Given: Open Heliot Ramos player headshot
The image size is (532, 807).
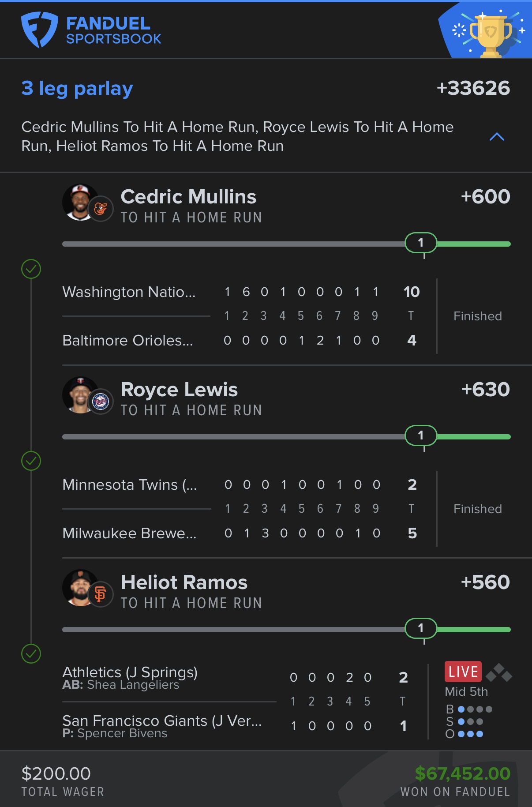Looking at the screenshot, I should click(x=80, y=588).
